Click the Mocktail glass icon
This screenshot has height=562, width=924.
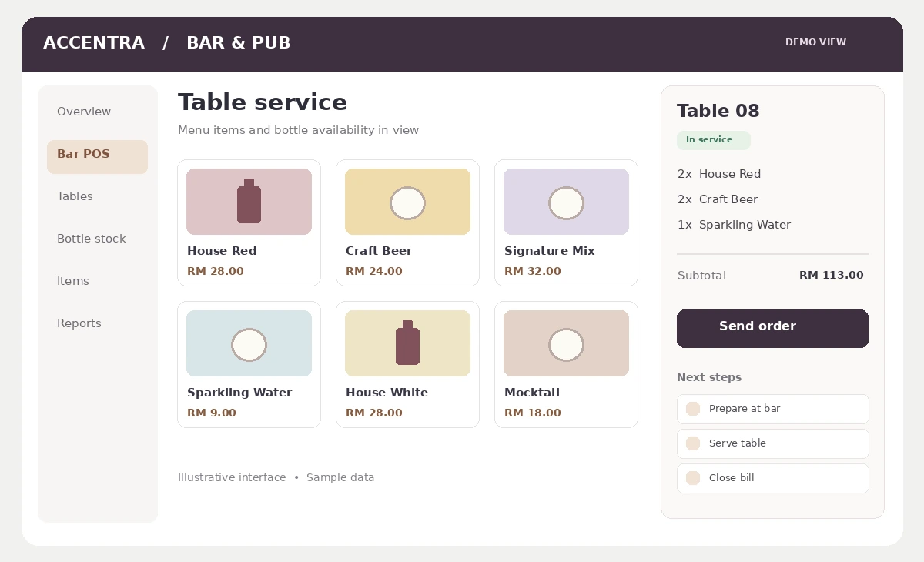566,345
